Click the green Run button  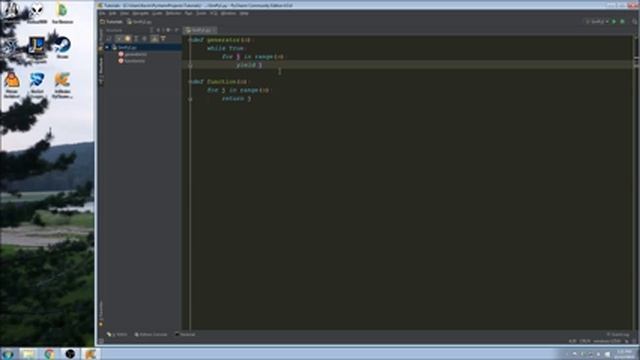613,22
